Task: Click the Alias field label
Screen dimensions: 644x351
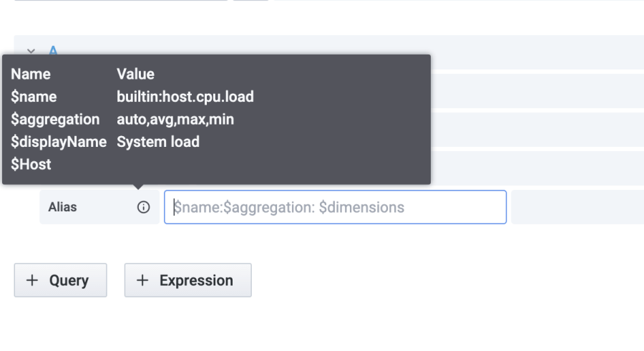Action: pos(62,208)
